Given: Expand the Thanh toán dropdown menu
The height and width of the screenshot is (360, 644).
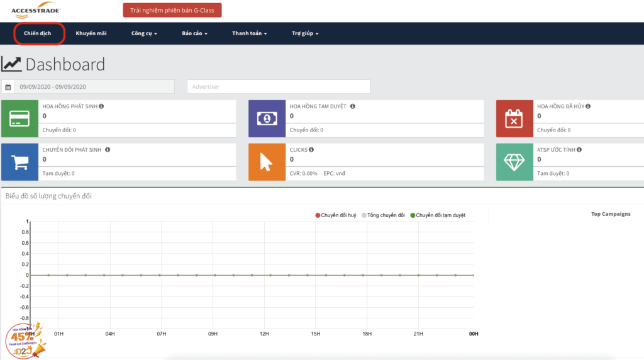Looking at the screenshot, I should (249, 33).
